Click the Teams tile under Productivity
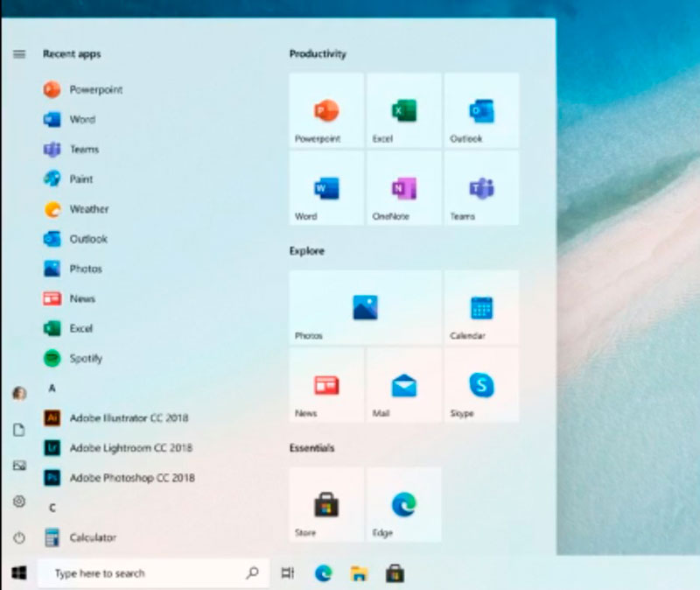Screen dimensions: 700x590 click(482, 188)
